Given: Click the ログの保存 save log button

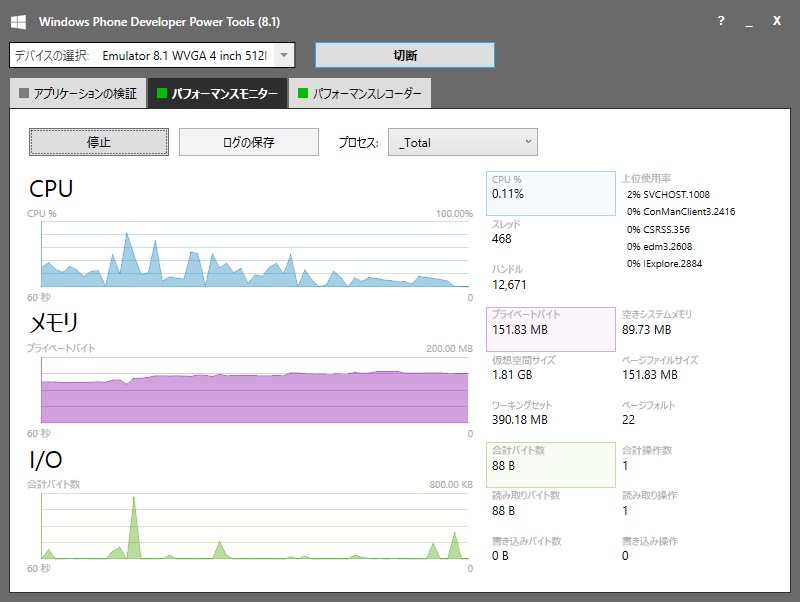Looking at the screenshot, I should pos(249,142).
